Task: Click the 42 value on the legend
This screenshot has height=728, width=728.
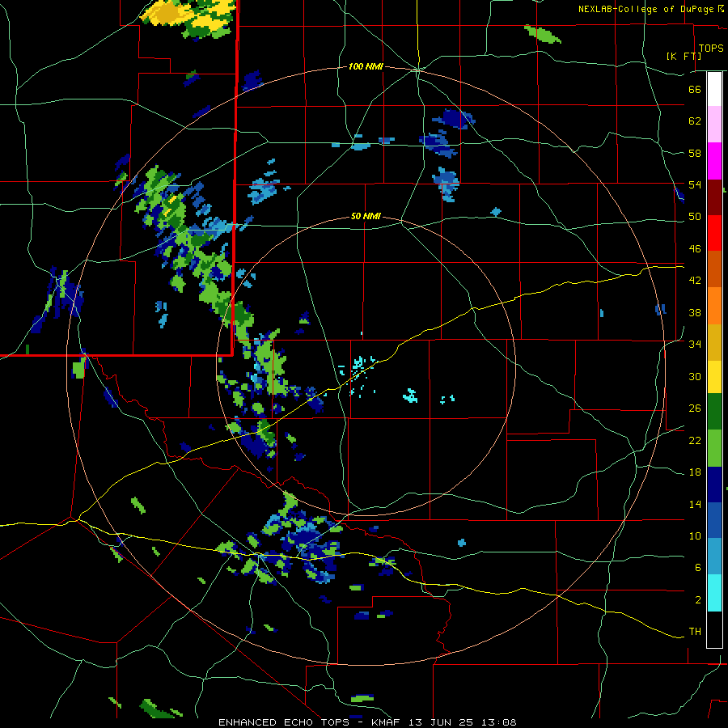Action: 695,281
